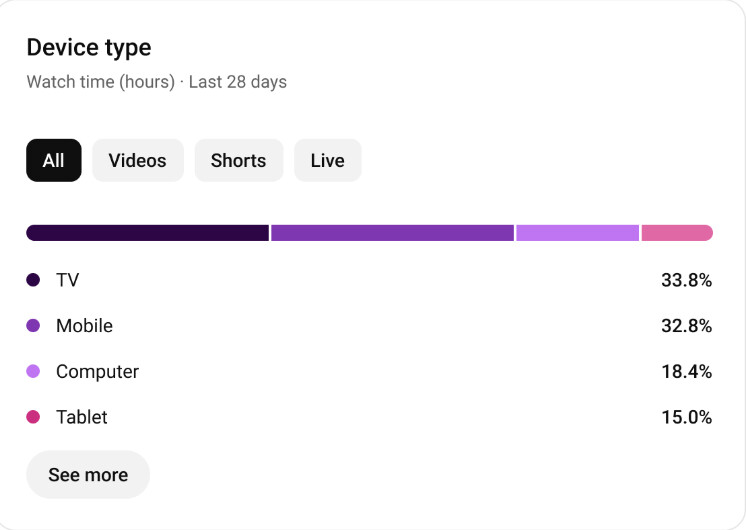
Task: Show Live watch time breakdown
Action: click(x=327, y=161)
